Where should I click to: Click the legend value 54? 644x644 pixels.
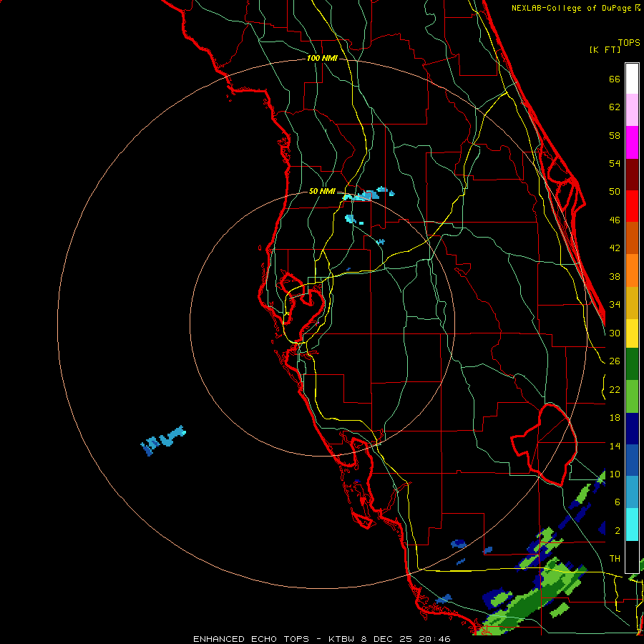coord(615,163)
